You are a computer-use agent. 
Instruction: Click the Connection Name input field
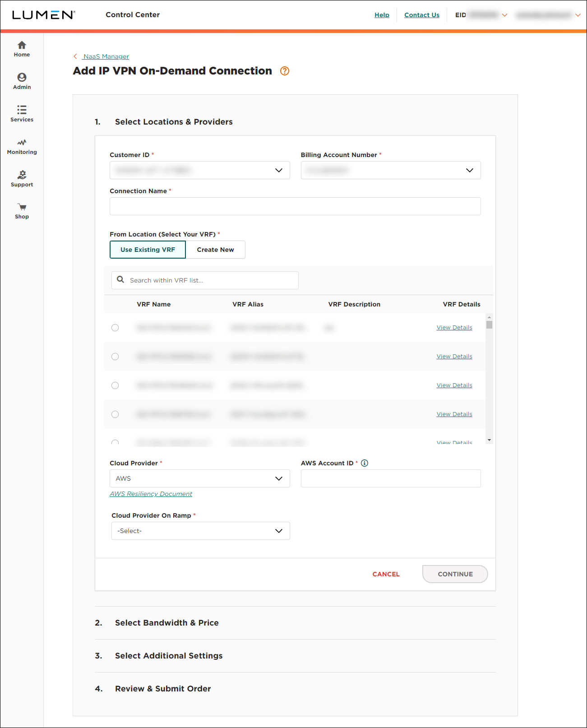(x=295, y=206)
